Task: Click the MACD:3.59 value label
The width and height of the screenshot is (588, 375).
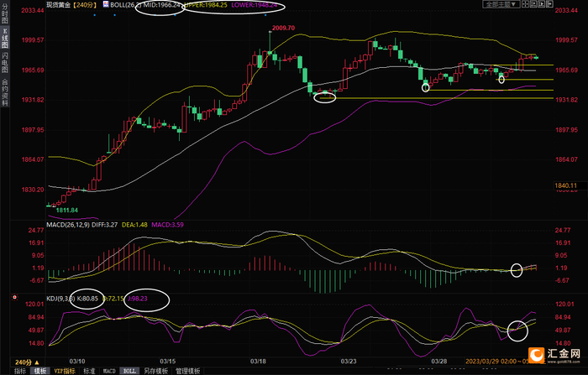Action: 168,225
